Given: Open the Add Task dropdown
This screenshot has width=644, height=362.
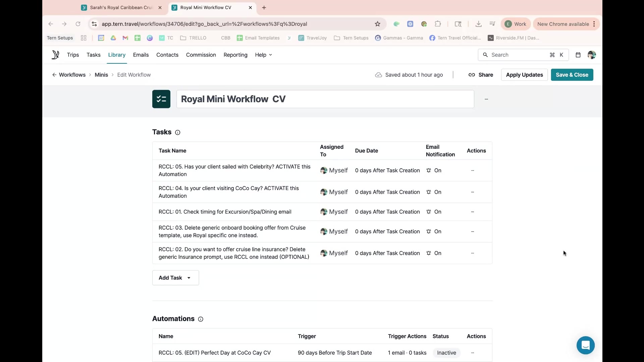Looking at the screenshot, I should [x=175, y=278].
